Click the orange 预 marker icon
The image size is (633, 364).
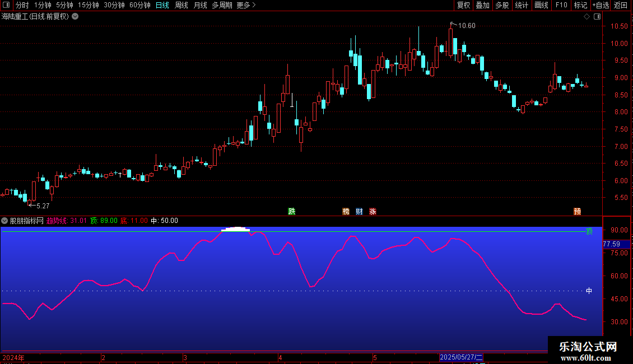point(578,212)
